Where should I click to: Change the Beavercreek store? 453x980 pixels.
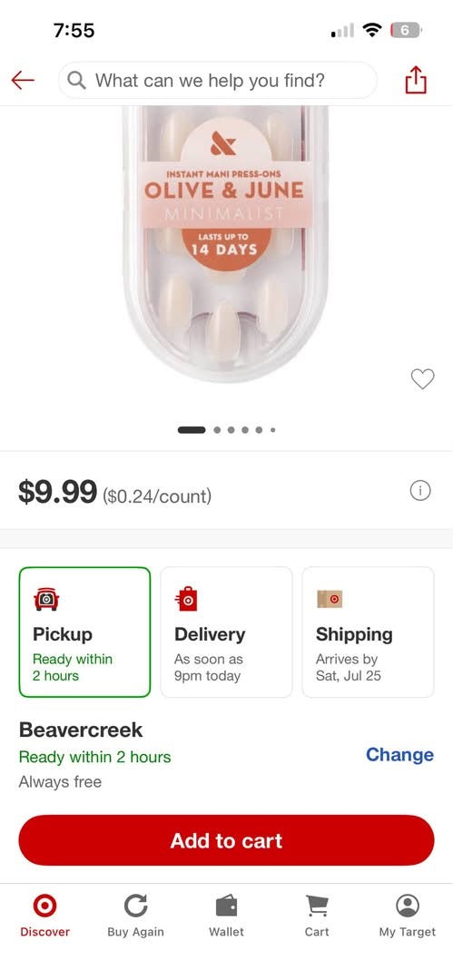(x=399, y=755)
